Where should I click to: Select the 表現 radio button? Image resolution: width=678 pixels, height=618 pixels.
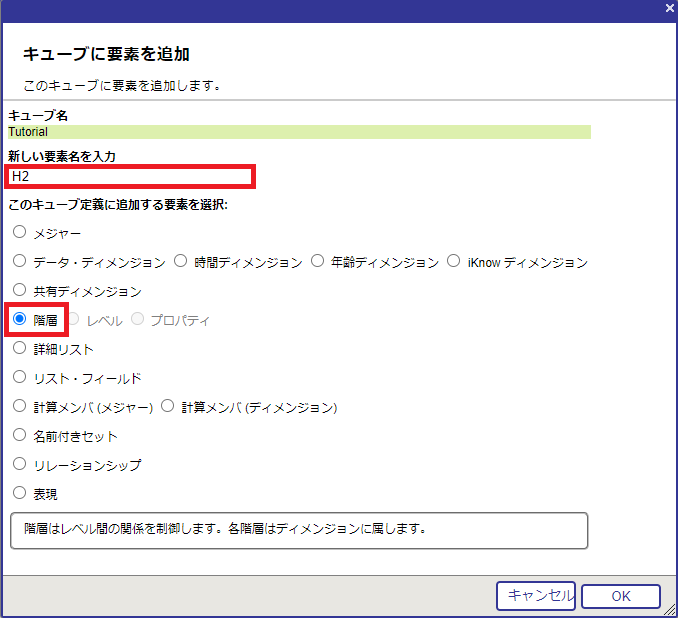(x=20, y=493)
